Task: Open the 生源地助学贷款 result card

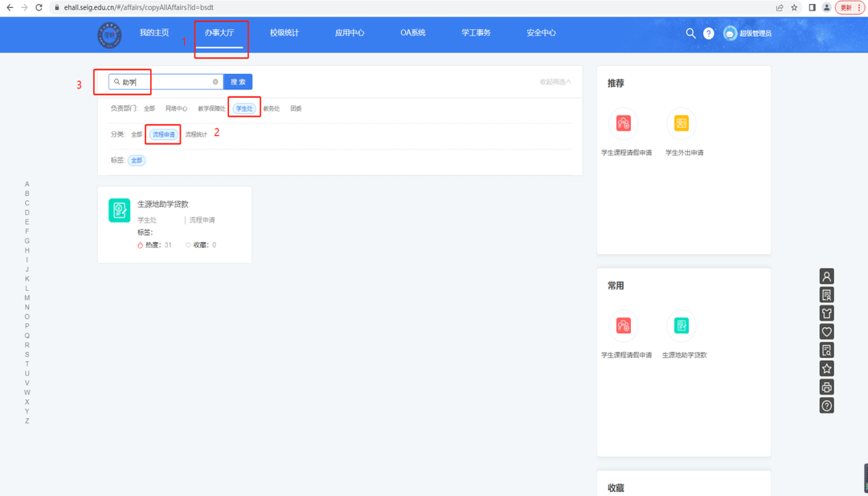Action: pos(174,223)
